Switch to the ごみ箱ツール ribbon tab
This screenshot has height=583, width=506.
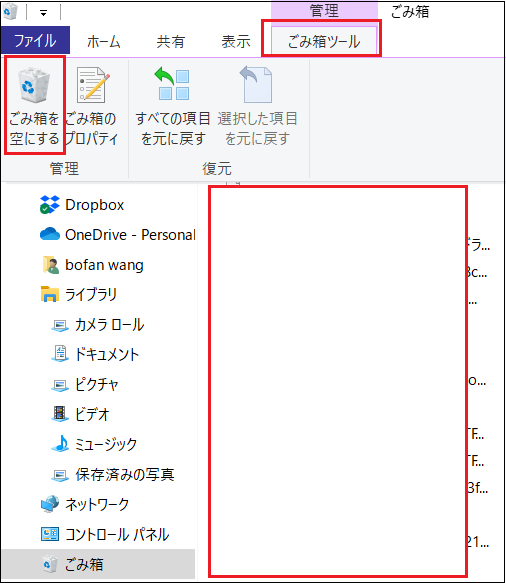(324, 41)
